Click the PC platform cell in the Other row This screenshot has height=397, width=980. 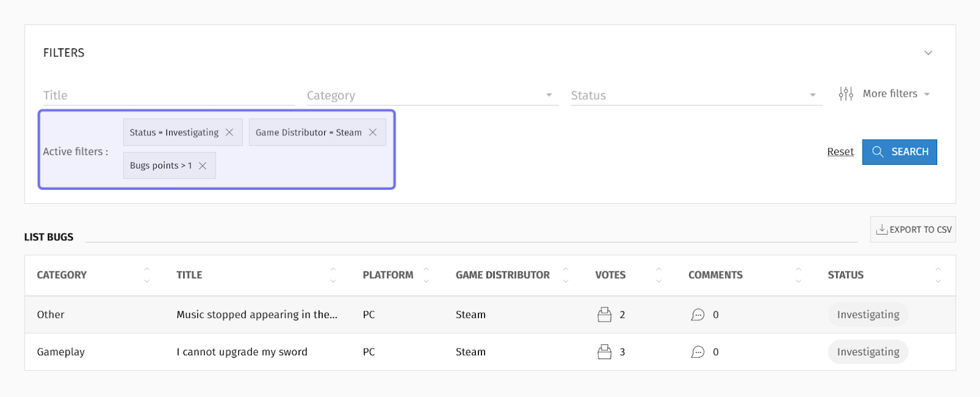[x=369, y=314]
